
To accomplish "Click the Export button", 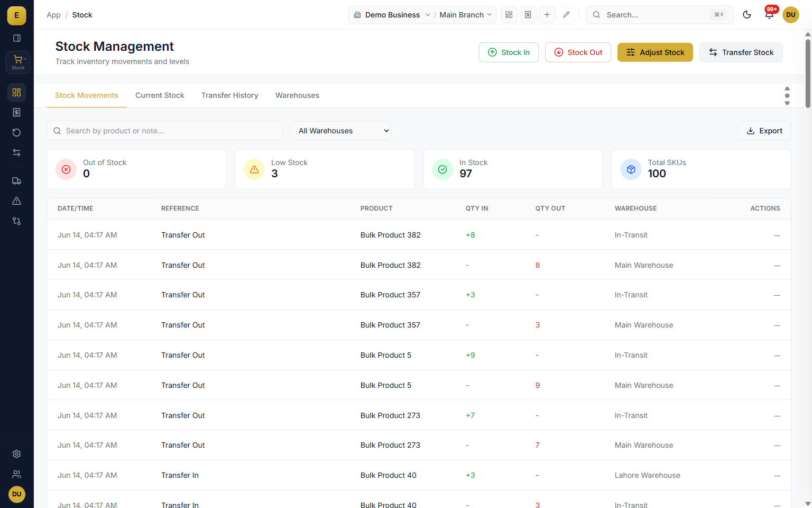I will tap(764, 131).
